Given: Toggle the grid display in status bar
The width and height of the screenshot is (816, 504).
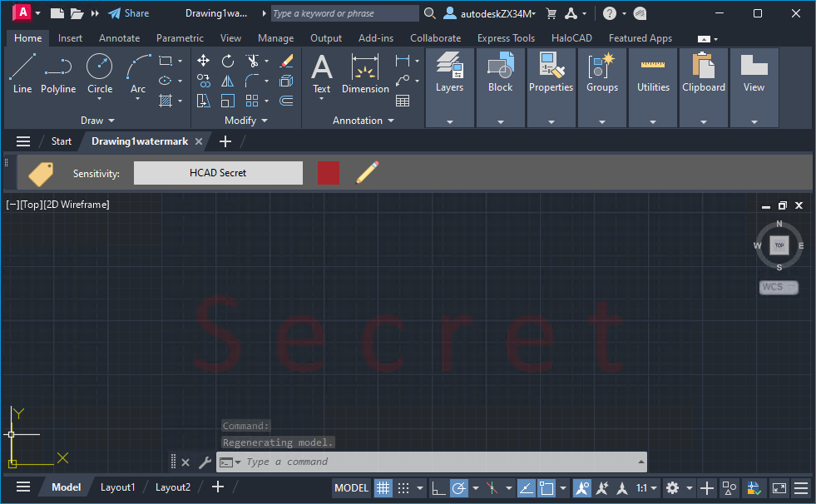Looking at the screenshot, I should (383, 488).
